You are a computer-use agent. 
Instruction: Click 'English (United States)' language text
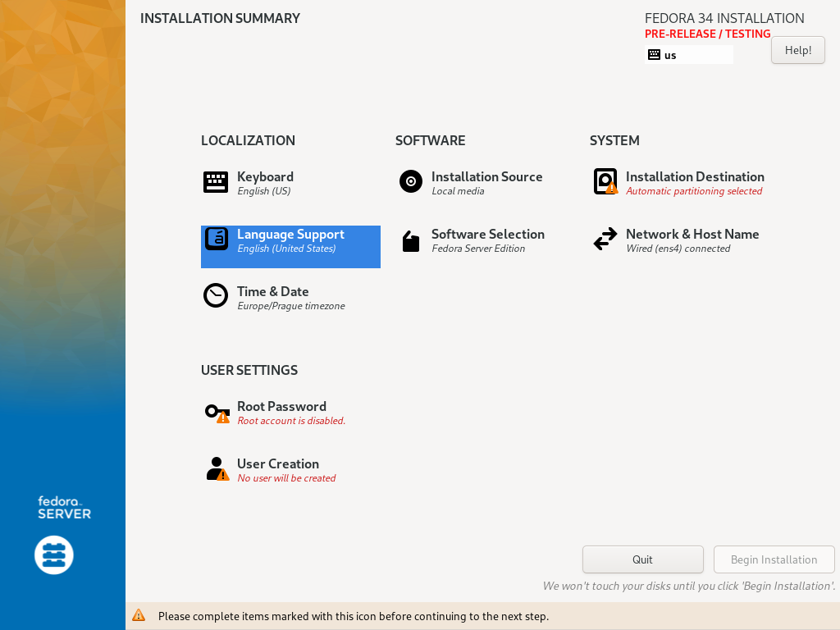tap(286, 249)
